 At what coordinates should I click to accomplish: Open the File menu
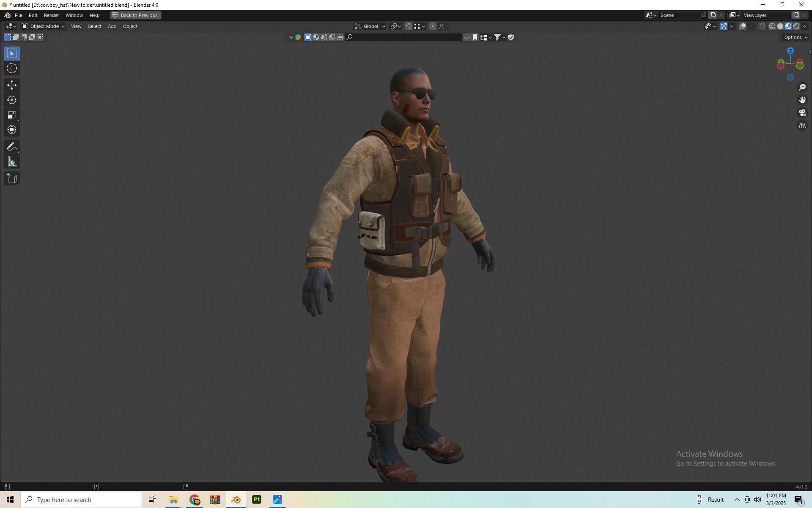click(x=19, y=15)
